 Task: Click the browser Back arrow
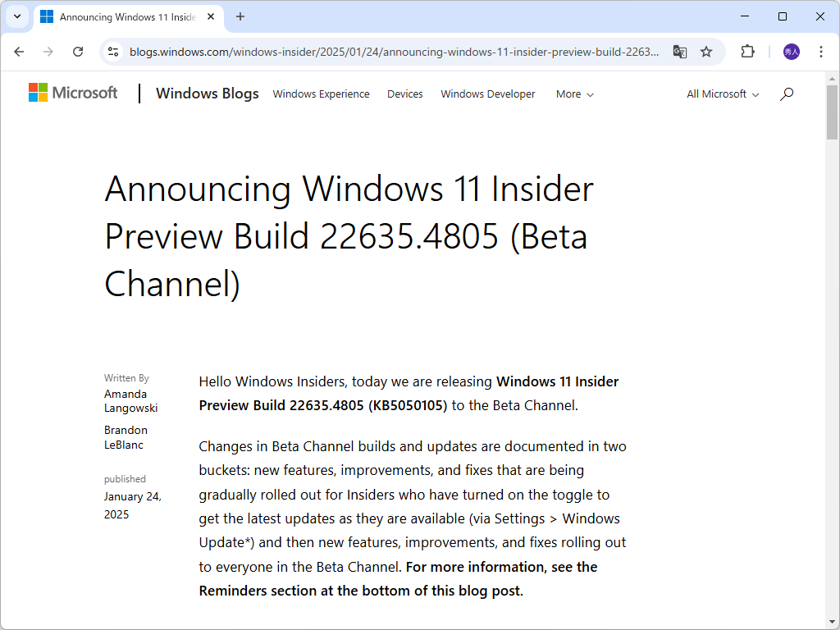(20, 52)
